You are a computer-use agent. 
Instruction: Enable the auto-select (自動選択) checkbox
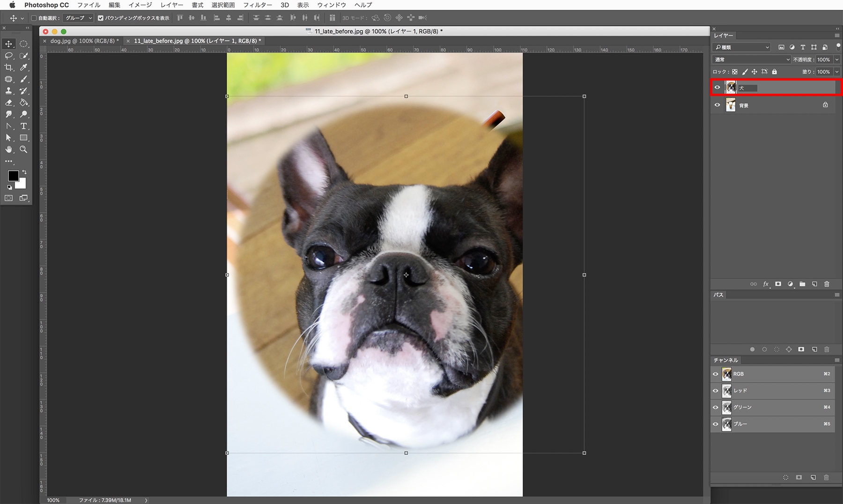tap(34, 18)
